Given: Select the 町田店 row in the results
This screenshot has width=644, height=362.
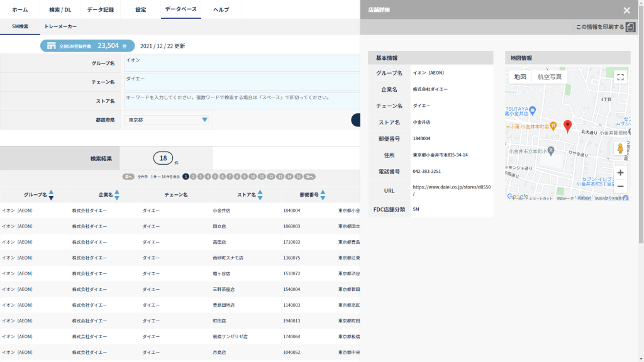Looking at the screenshot, I should (x=180, y=321).
